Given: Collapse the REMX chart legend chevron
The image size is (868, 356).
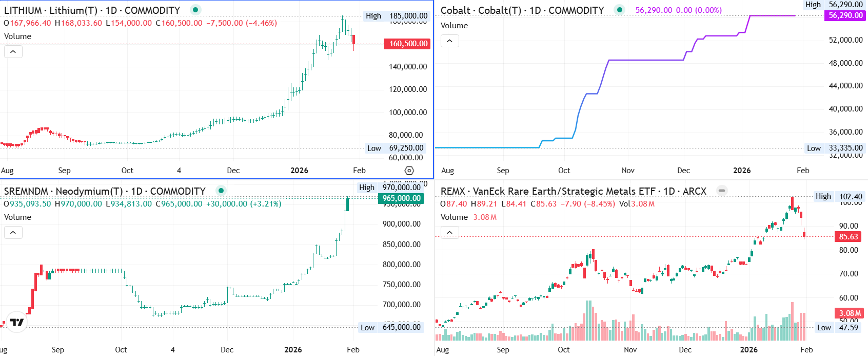Looking at the screenshot, I should (449, 232).
